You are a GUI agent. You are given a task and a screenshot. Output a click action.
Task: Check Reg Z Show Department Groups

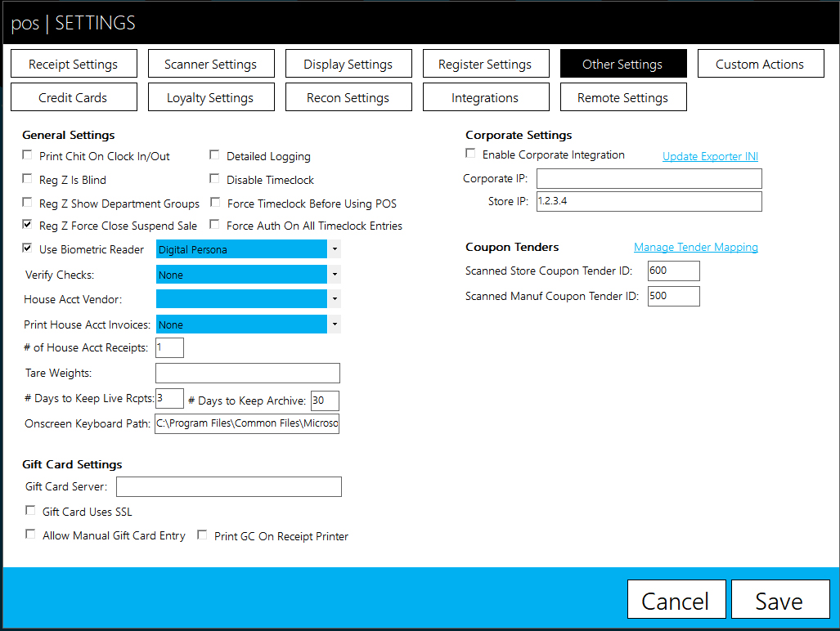pyautogui.click(x=27, y=203)
